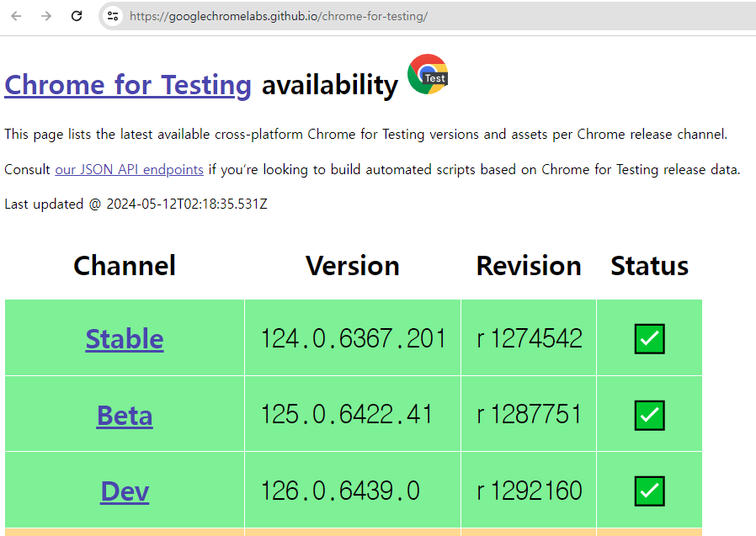Go forward with the browser forward arrow
756x536 pixels.
[x=46, y=16]
